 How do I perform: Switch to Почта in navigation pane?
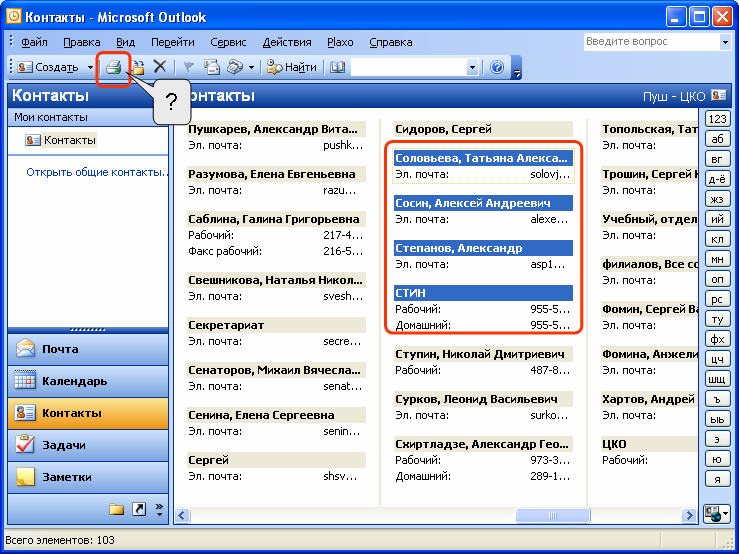88,349
